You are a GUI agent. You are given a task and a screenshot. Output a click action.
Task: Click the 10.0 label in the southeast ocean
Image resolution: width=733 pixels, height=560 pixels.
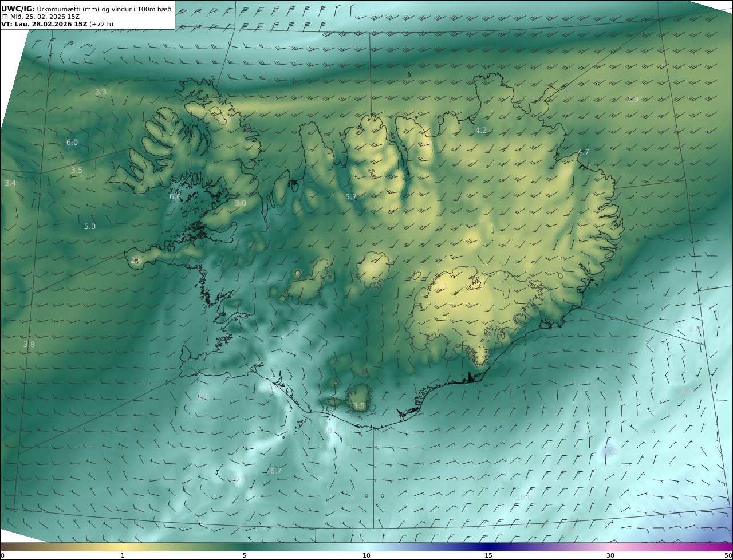[523, 498]
